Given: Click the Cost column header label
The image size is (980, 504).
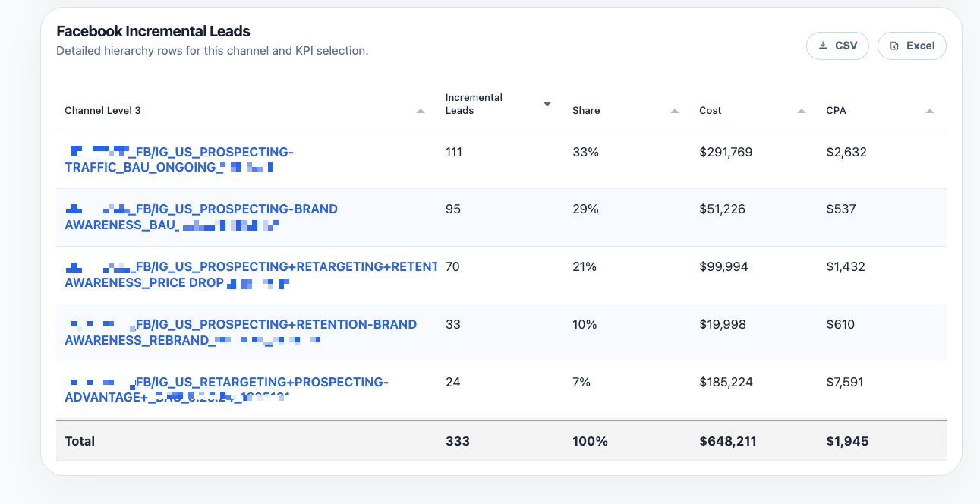Looking at the screenshot, I should (711, 111).
